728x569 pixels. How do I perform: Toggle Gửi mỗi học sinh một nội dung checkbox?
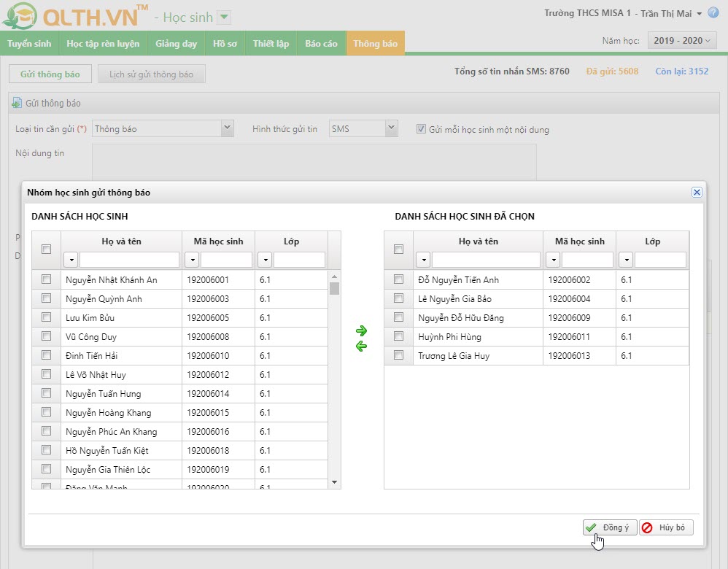coord(421,129)
